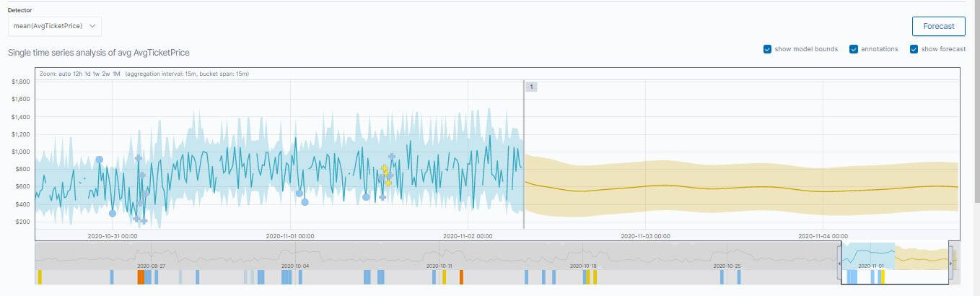Select the topmost yellow cross anomaly marker
980x296 pixels.
pyautogui.click(x=385, y=168)
